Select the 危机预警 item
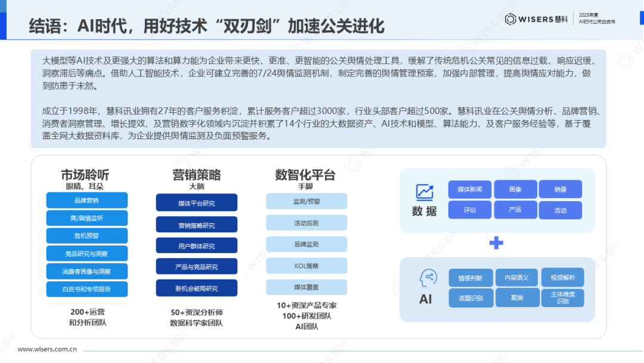 click(87, 235)
